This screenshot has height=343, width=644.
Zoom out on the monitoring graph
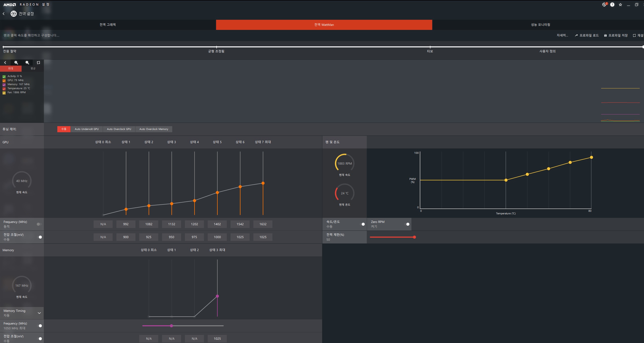[27, 63]
